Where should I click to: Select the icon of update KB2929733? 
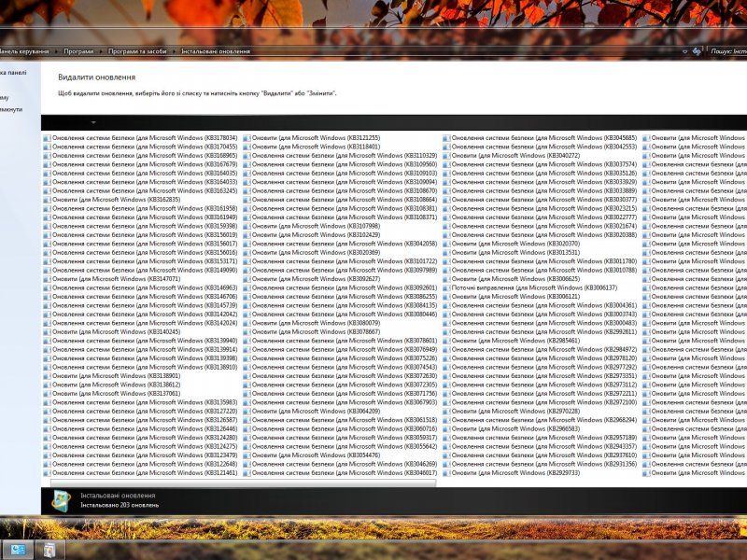point(446,473)
